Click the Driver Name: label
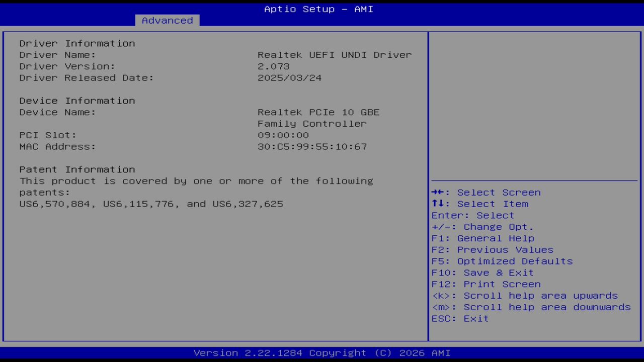The image size is (644, 362). (58, 55)
